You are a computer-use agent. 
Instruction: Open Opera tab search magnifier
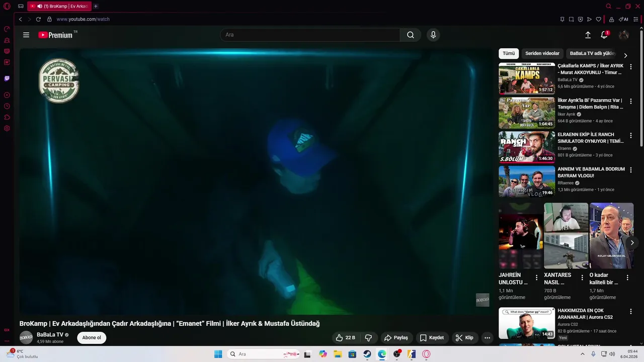[x=608, y=6]
